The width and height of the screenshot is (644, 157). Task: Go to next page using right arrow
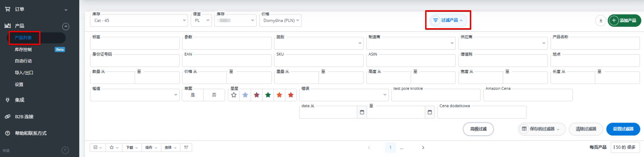tap(423, 147)
